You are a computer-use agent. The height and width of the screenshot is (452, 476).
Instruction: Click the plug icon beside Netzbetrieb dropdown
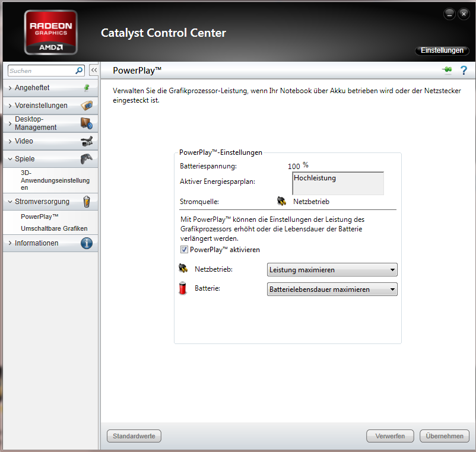(x=183, y=269)
